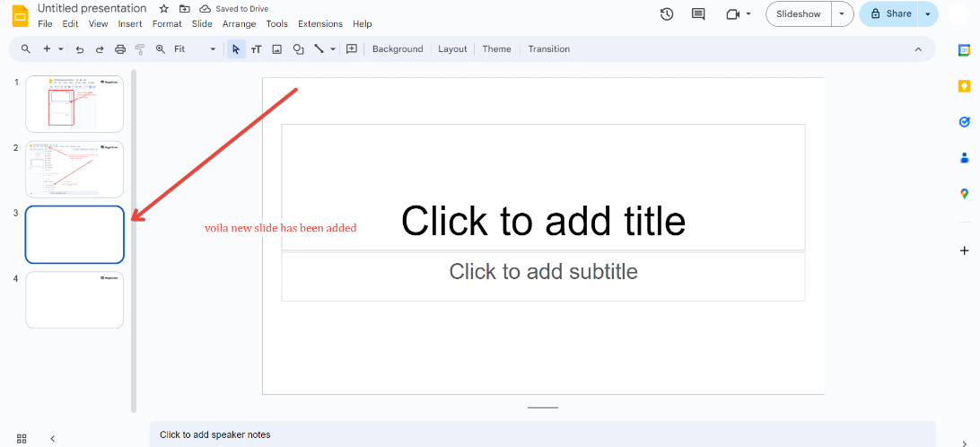The height and width of the screenshot is (447, 980).
Task: Insert an image
Action: 277,48
